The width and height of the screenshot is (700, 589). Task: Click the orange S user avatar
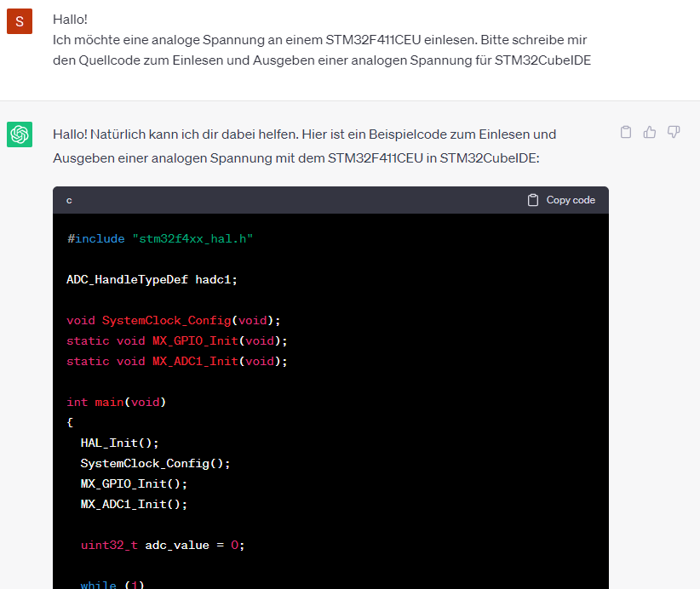click(x=20, y=21)
